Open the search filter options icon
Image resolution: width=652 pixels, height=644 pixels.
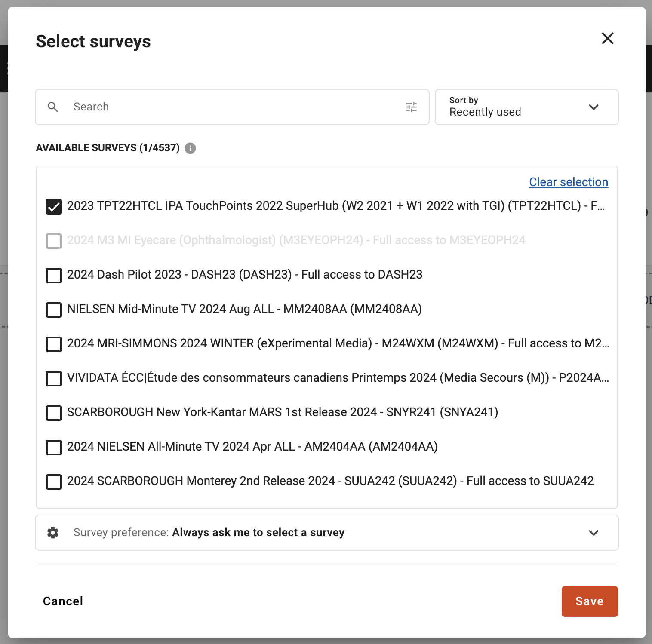coord(412,107)
